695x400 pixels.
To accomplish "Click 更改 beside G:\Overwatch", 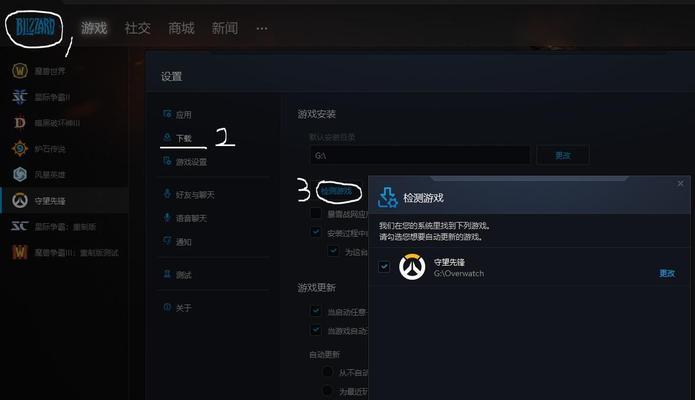I will point(667,273).
